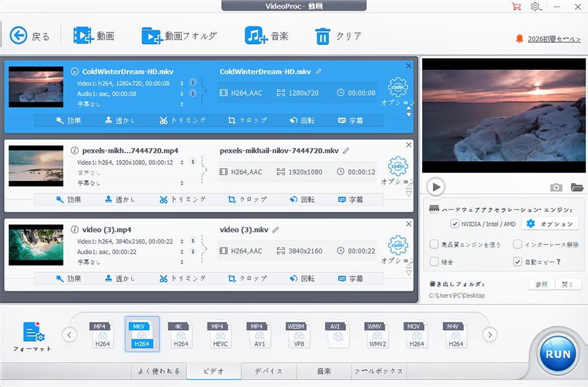
Task: Click 参照 browse button
Action: tap(542, 285)
